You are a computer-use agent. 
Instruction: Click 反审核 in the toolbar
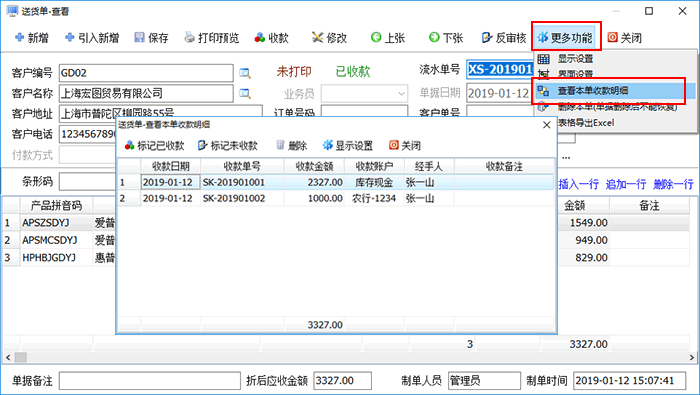pyautogui.click(x=504, y=38)
